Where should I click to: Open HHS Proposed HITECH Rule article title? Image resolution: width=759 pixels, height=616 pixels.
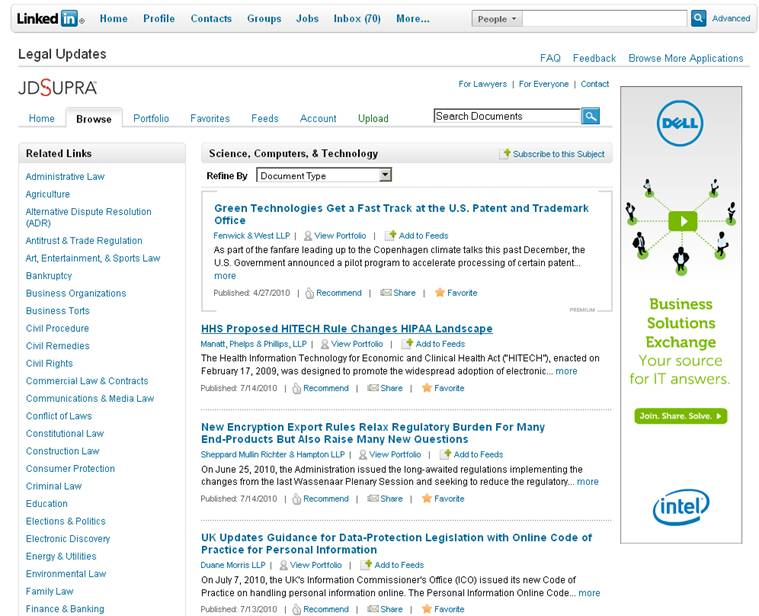tap(347, 329)
